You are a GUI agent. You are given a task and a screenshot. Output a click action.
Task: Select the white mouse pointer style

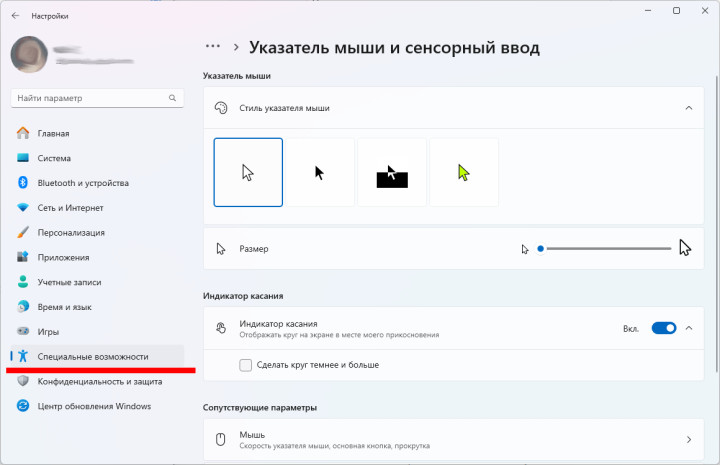pos(248,172)
